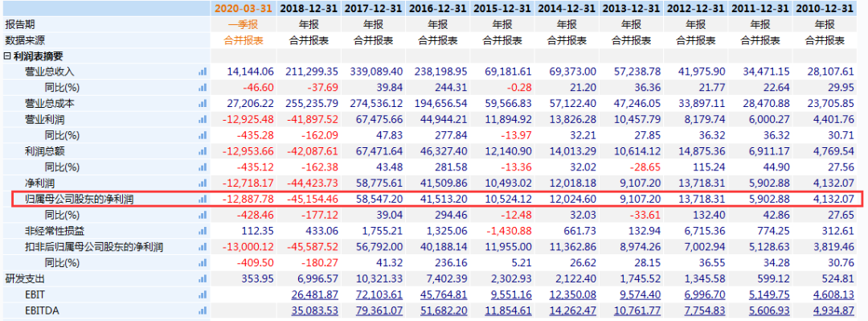This screenshot has height=321, width=868.
Task: Click net profit cell 58,547.20
Action: [x=379, y=199]
